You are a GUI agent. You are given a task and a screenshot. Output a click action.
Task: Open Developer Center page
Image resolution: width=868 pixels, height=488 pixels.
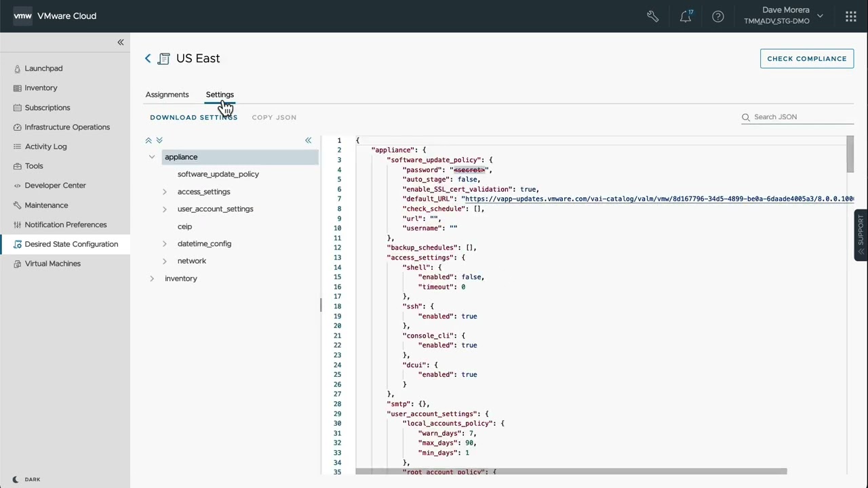(55, 185)
